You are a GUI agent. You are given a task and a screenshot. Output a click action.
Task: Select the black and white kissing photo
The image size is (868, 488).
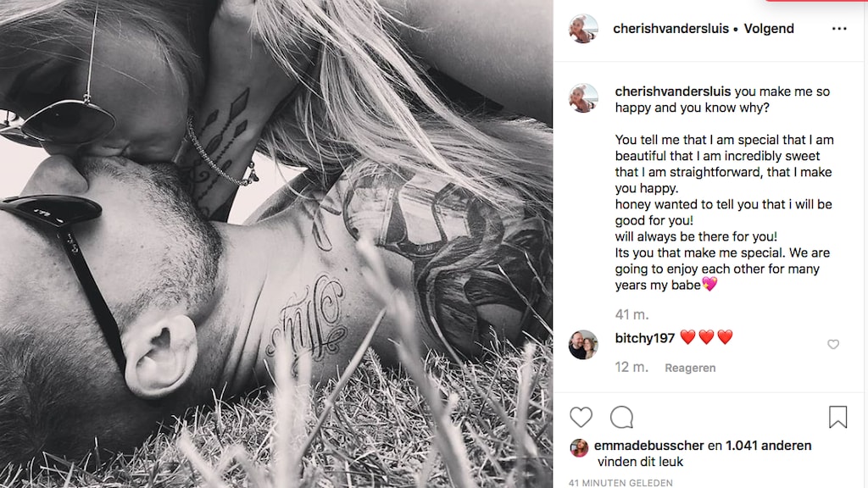276,244
